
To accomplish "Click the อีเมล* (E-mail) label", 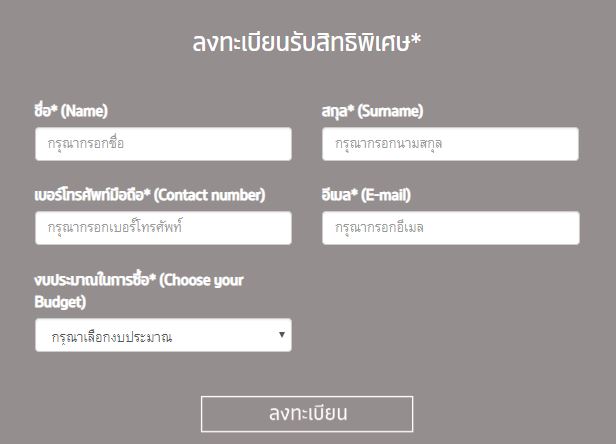I will (366, 195).
